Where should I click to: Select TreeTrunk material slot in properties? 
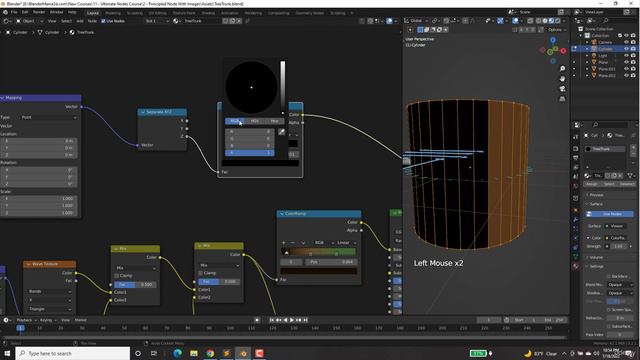pyautogui.click(x=605, y=149)
